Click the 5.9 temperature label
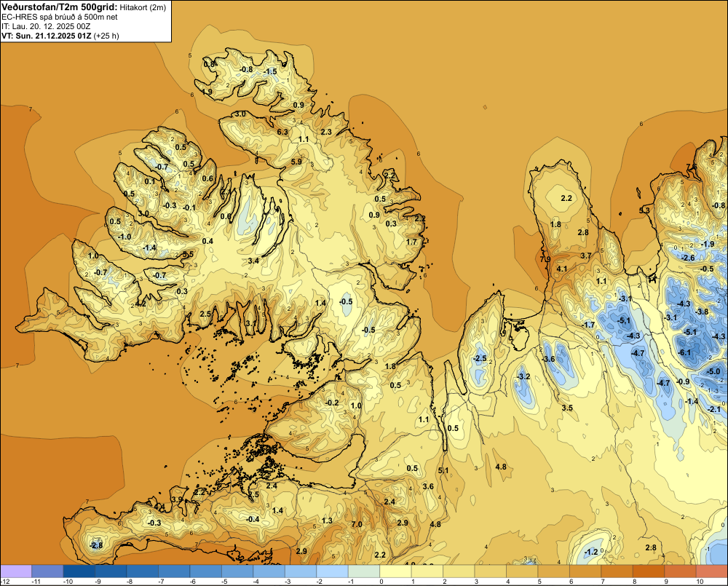728x586 pixels. click(296, 162)
